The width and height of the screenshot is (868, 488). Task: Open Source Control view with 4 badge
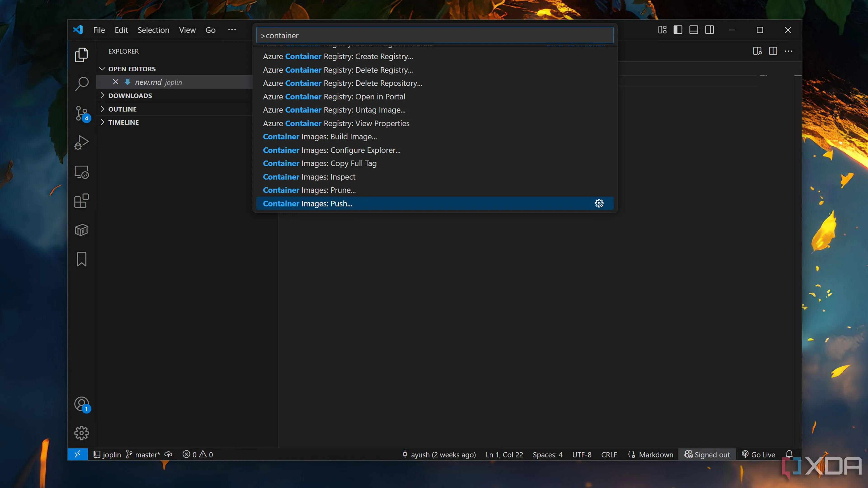click(x=81, y=113)
